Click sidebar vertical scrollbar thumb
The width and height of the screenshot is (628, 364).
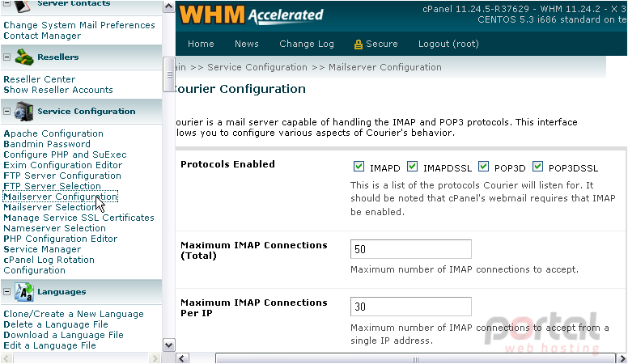pyautogui.click(x=168, y=75)
